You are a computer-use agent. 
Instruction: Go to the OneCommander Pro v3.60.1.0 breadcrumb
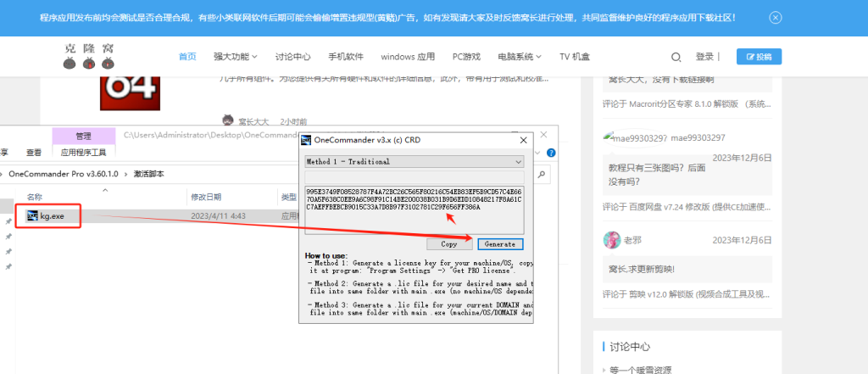[64, 174]
